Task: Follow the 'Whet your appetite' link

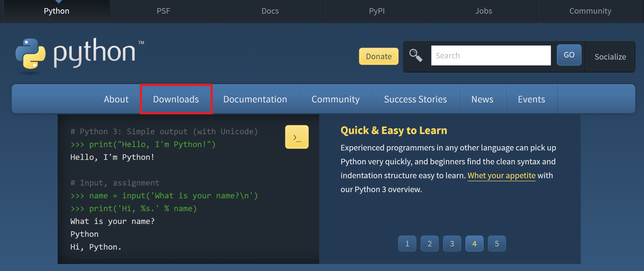Action: pyautogui.click(x=501, y=175)
